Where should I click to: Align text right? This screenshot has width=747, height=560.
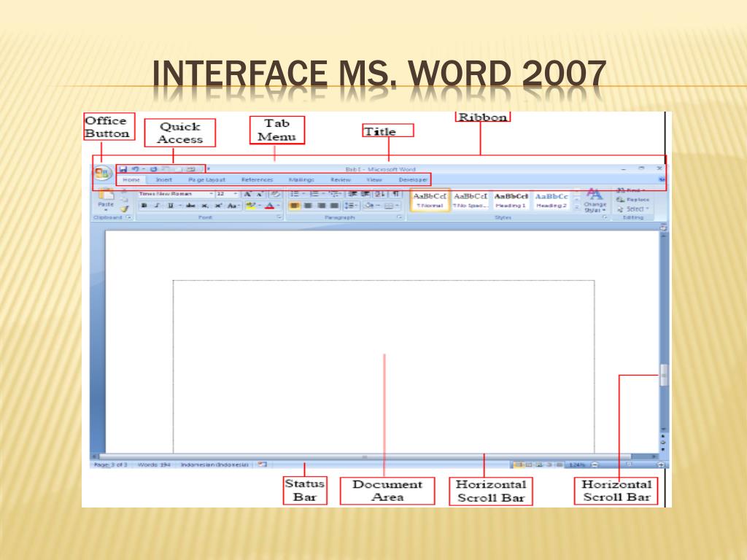[x=322, y=206]
